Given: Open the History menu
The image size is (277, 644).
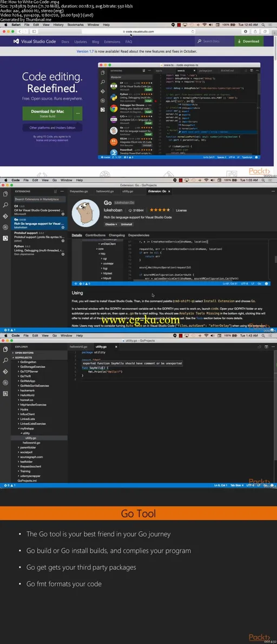Looking at the screenshot, I should 58,25.
